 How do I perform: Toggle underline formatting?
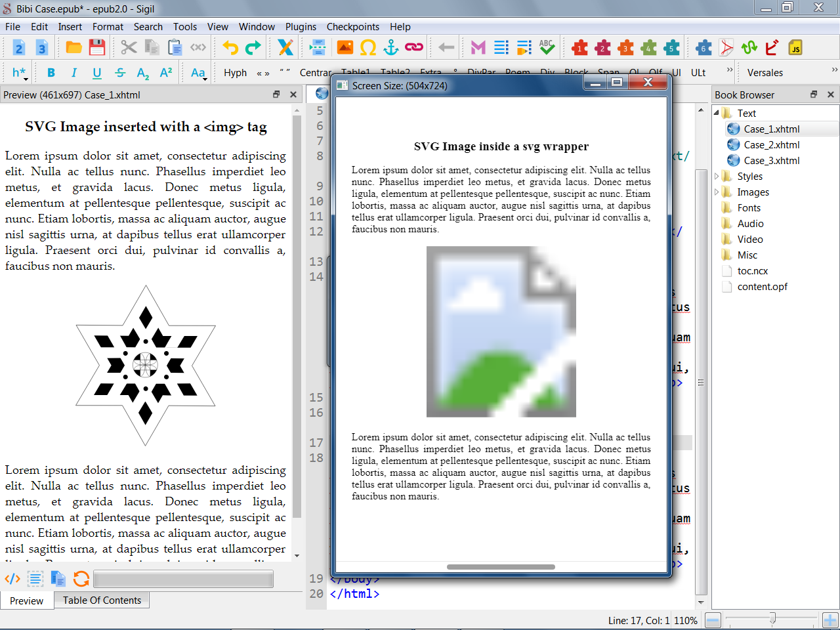click(x=97, y=73)
